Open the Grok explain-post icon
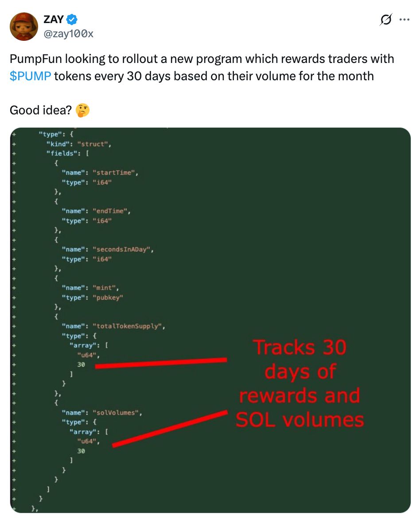Viewport: 420px width, 524px height. [385, 20]
